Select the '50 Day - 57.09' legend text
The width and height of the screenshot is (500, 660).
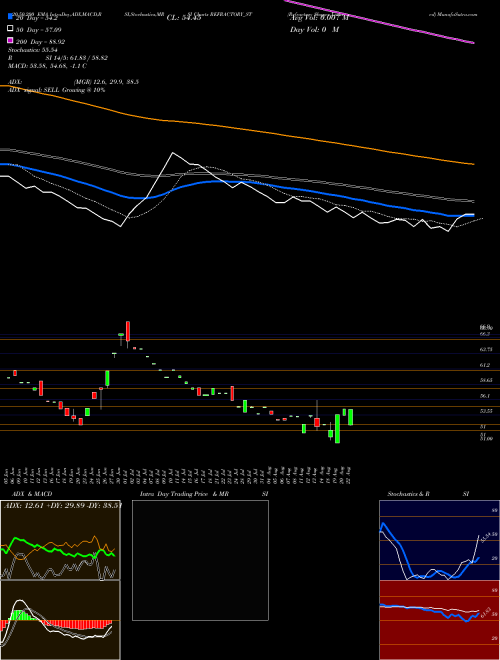click(39, 30)
